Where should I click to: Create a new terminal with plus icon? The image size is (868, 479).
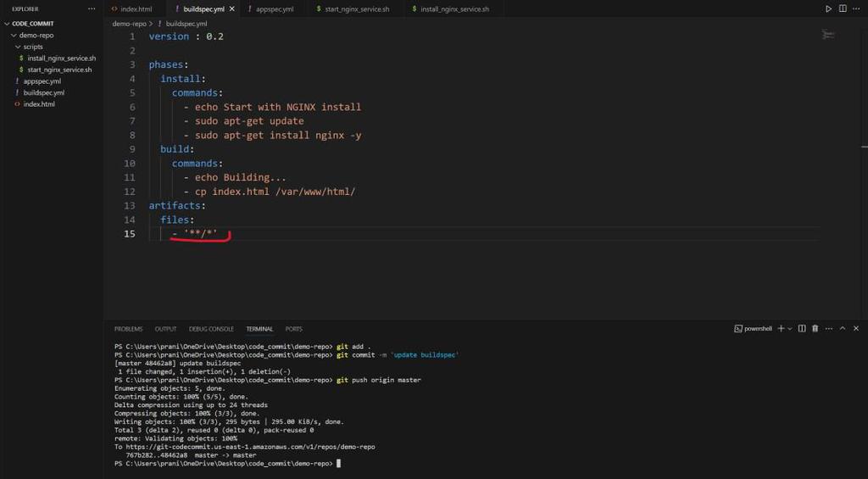781,328
